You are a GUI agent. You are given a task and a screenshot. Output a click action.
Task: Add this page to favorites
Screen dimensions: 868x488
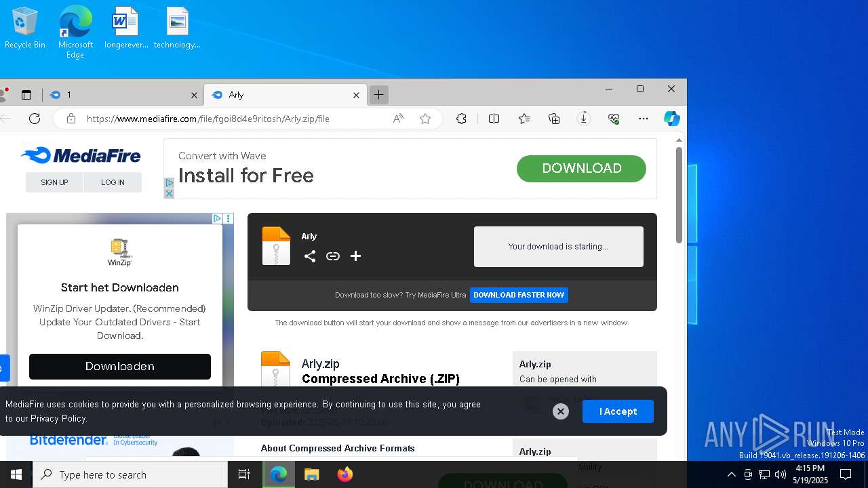point(425,119)
